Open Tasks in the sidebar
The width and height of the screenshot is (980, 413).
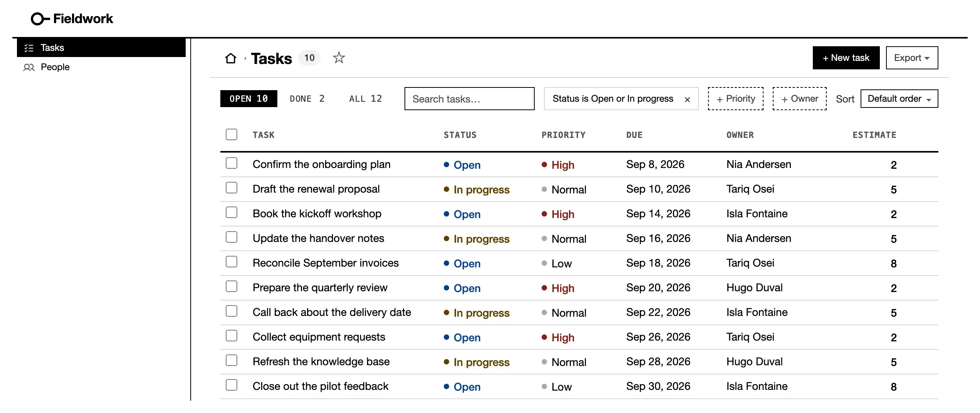click(101, 48)
